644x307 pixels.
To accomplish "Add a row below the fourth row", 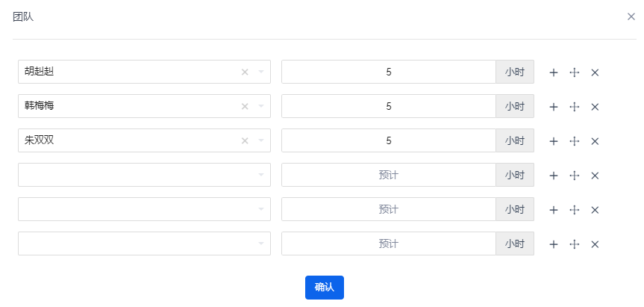I will (x=554, y=176).
